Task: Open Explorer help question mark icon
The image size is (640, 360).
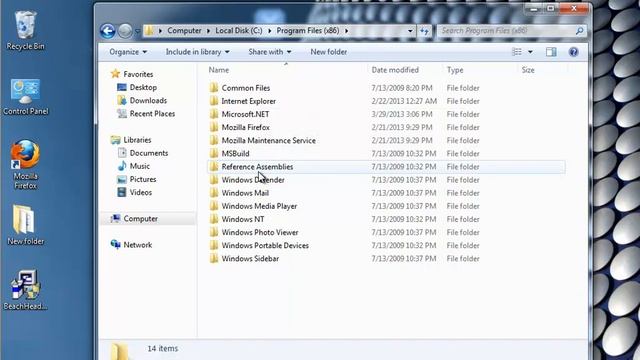Action: [573, 52]
